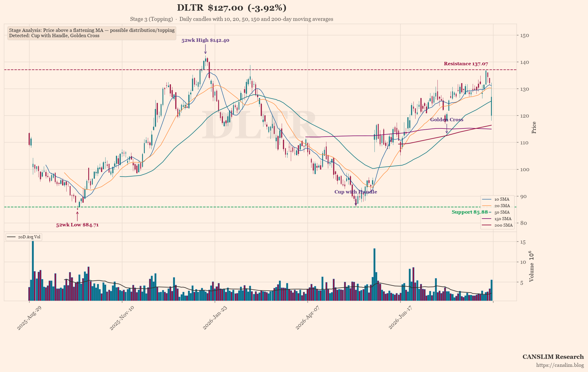Click the 200 SMA legend entry

coord(497,225)
